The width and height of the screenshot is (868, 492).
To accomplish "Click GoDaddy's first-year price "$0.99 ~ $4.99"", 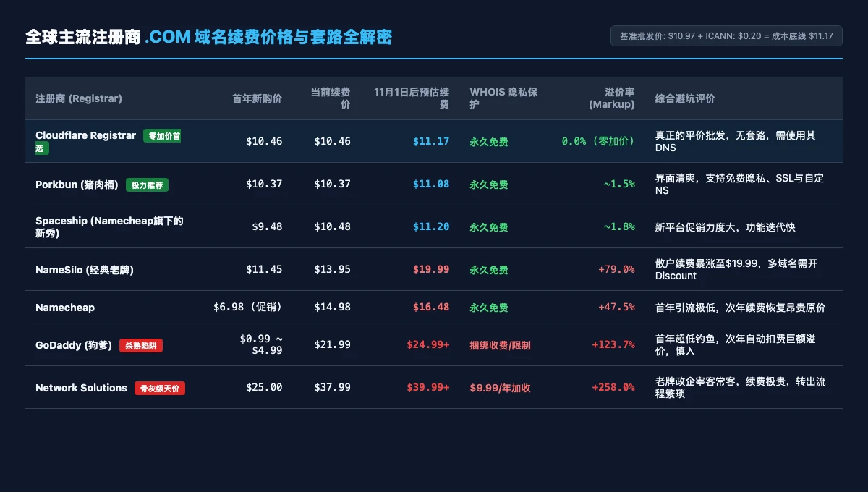I will pos(261,344).
